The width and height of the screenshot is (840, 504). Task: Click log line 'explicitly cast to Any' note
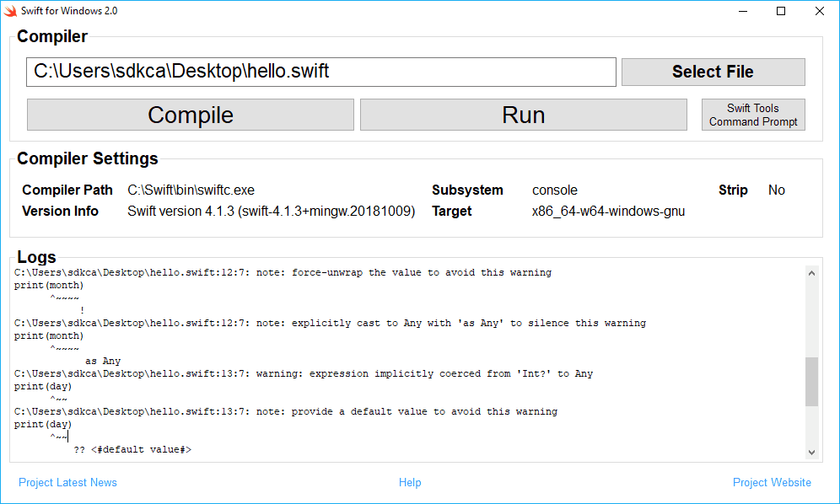click(330, 323)
